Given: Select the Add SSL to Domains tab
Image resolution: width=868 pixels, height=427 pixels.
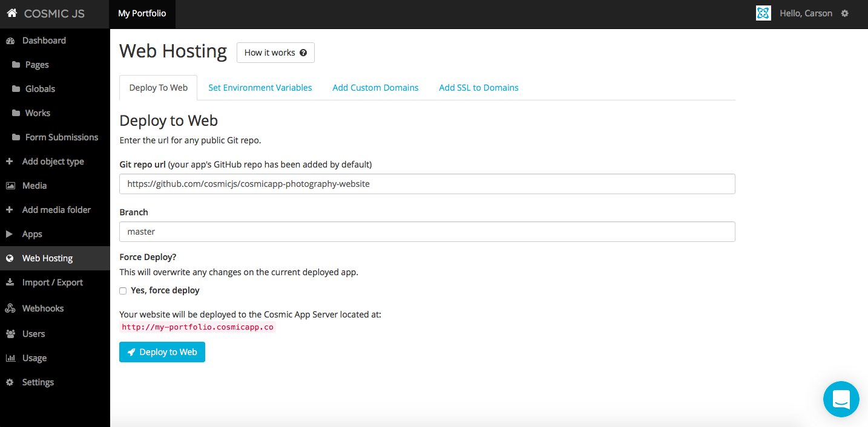Looking at the screenshot, I should [479, 88].
